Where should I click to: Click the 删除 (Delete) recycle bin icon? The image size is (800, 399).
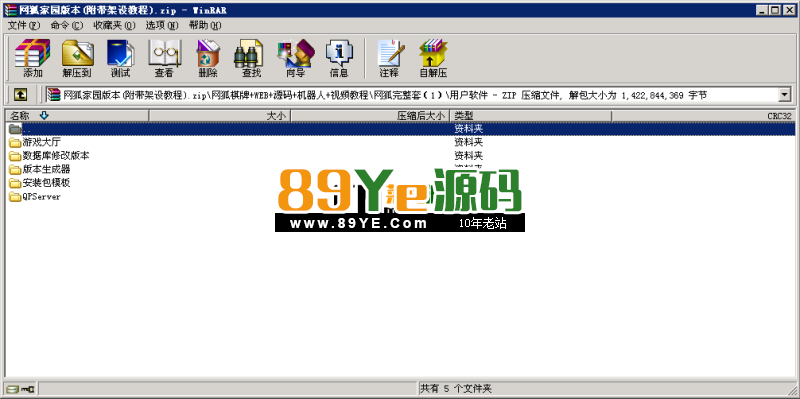tap(208, 58)
